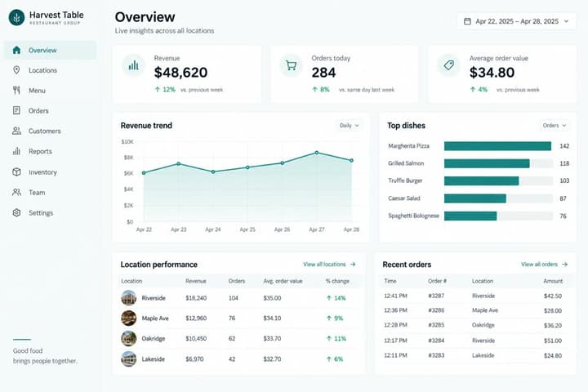This screenshot has width=588, height=392.
Task: Click the % change column header
Action: [337, 281]
